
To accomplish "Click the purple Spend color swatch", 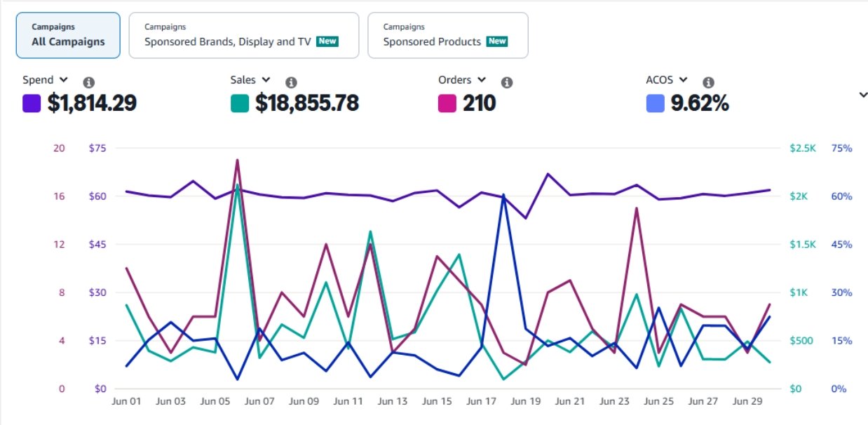I will coord(32,104).
